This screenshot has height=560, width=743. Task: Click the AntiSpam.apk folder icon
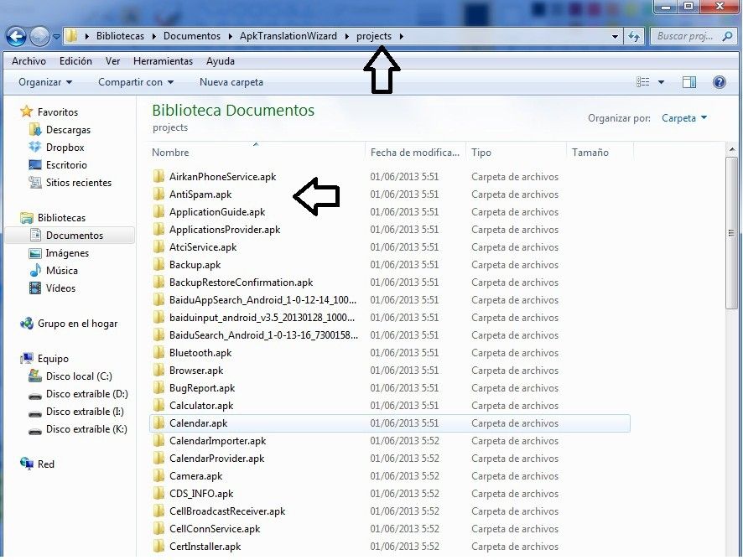click(x=158, y=194)
